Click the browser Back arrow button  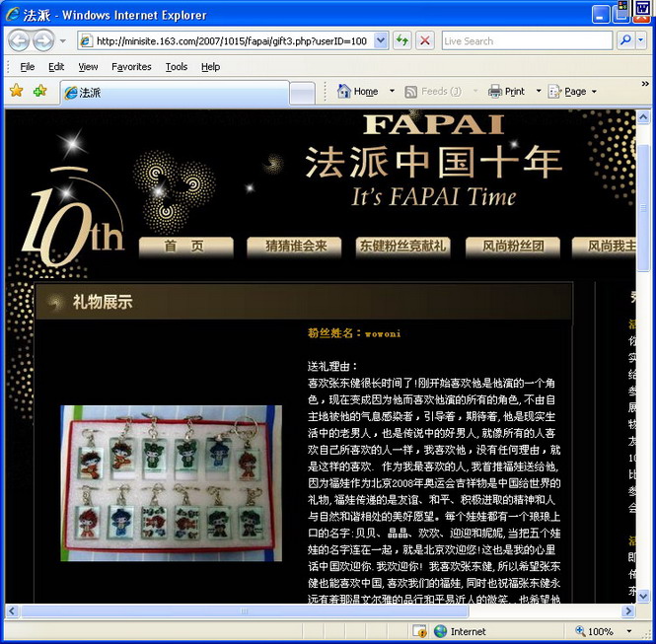[x=19, y=40]
